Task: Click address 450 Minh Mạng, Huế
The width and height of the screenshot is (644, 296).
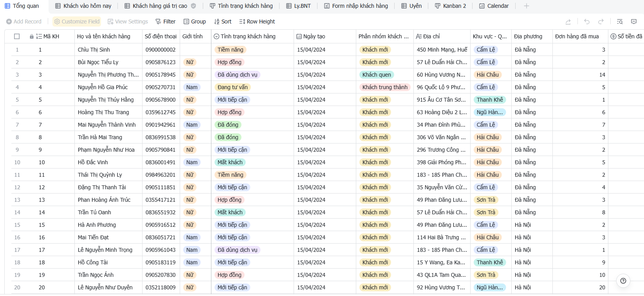Action: (442, 50)
